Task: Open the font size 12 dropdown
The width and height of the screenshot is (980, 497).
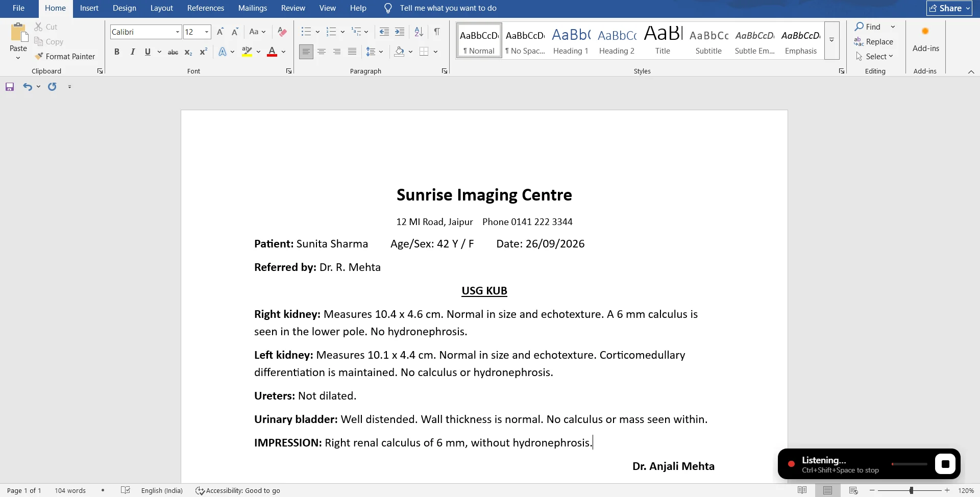Action: [207, 32]
